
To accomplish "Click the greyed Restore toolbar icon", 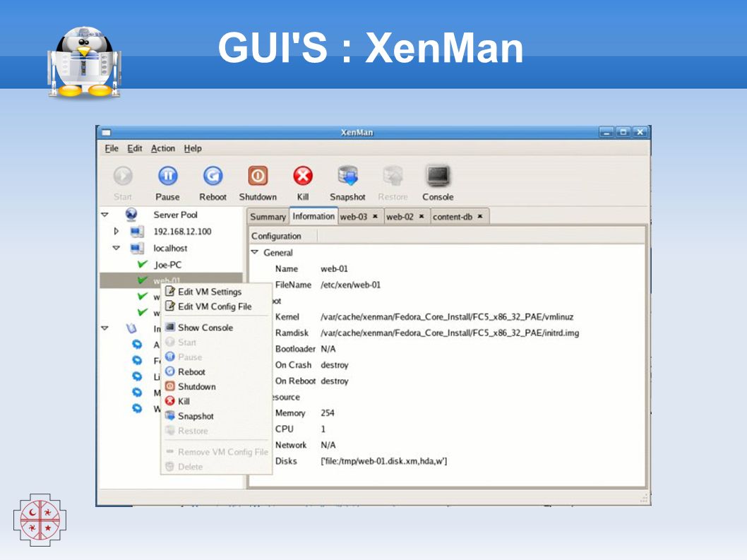I will pos(393,176).
